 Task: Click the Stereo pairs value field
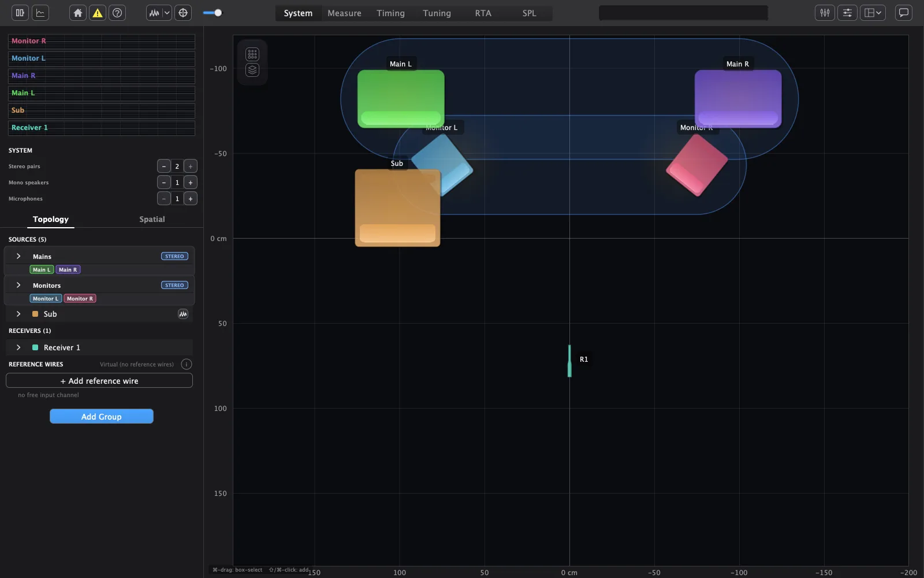pos(177,166)
